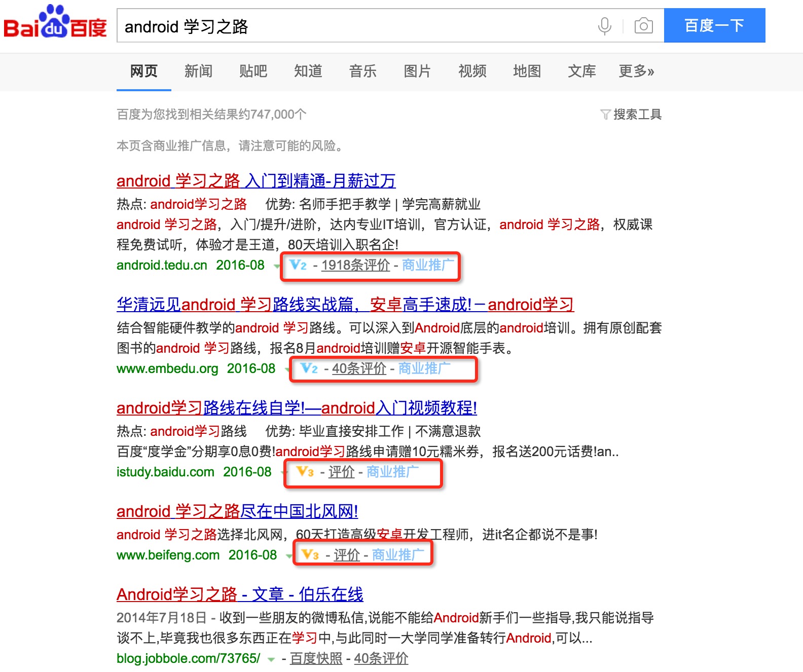Click the notice 本页含商业推广信息，请注意可能的风险。

click(x=231, y=146)
